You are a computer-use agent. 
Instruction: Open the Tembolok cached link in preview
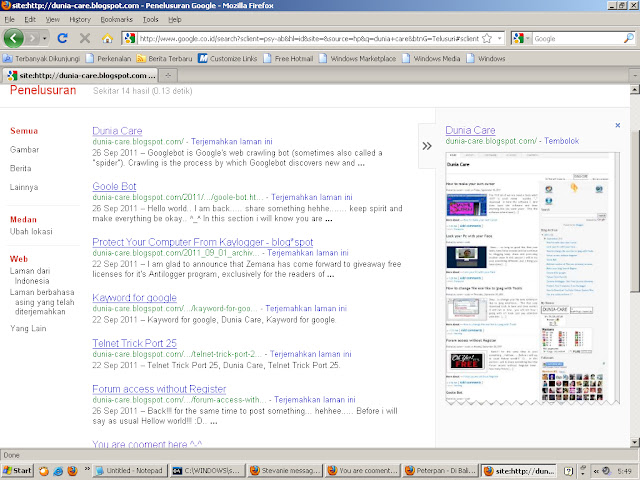[561, 141]
